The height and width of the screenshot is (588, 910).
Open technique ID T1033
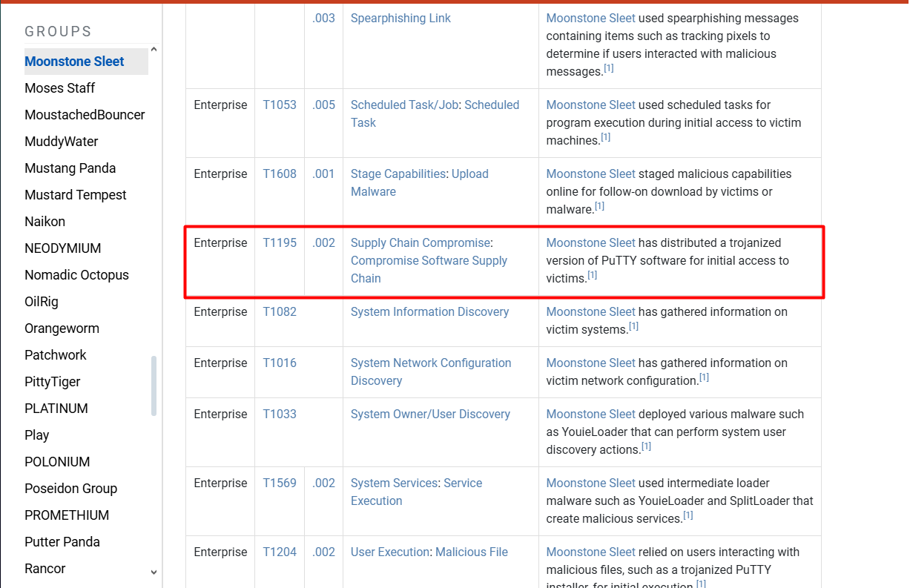click(280, 414)
